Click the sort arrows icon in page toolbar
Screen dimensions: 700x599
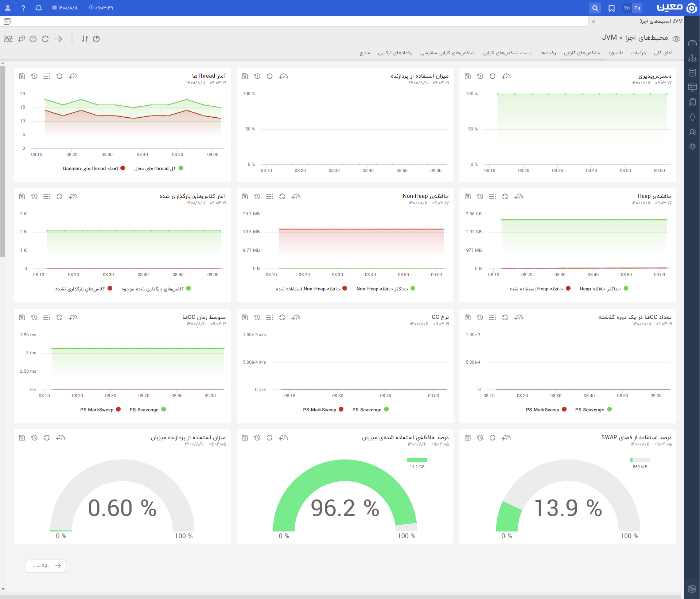coord(85,39)
